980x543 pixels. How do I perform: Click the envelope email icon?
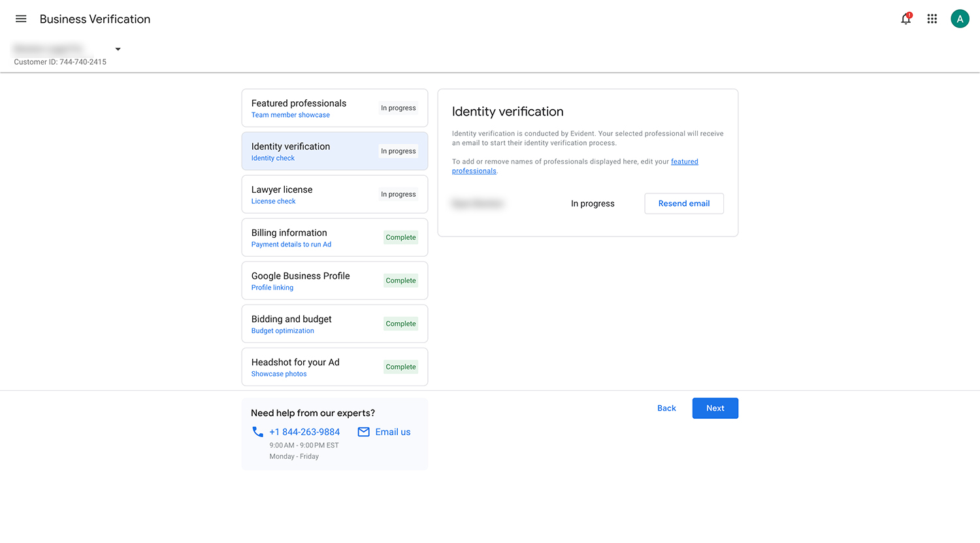[364, 432]
